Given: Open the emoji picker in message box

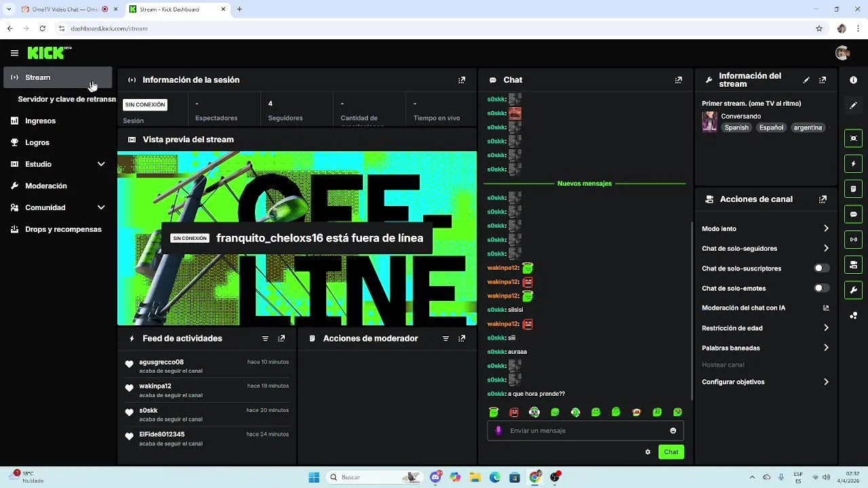Looking at the screenshot, I should pos(673,430).
